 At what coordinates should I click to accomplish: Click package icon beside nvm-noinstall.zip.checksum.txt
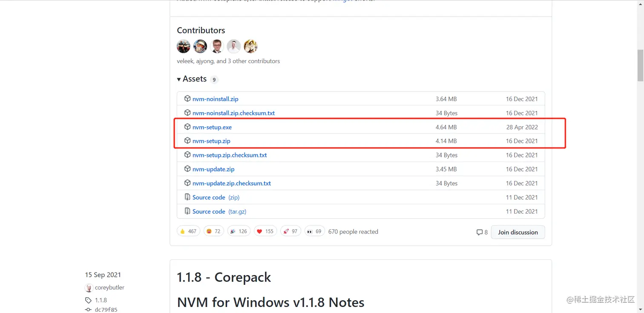187,113
